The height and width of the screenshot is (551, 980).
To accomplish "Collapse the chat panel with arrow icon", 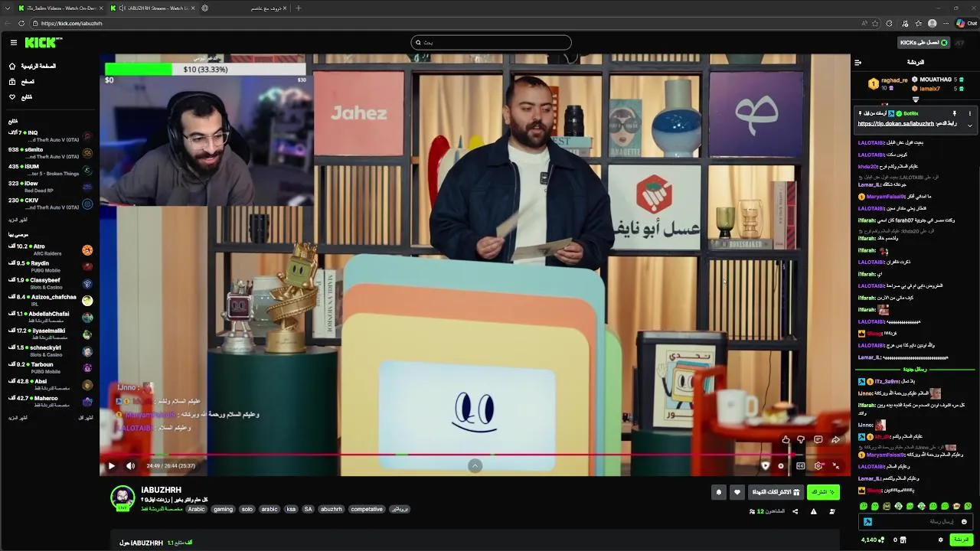I will 857,62.
